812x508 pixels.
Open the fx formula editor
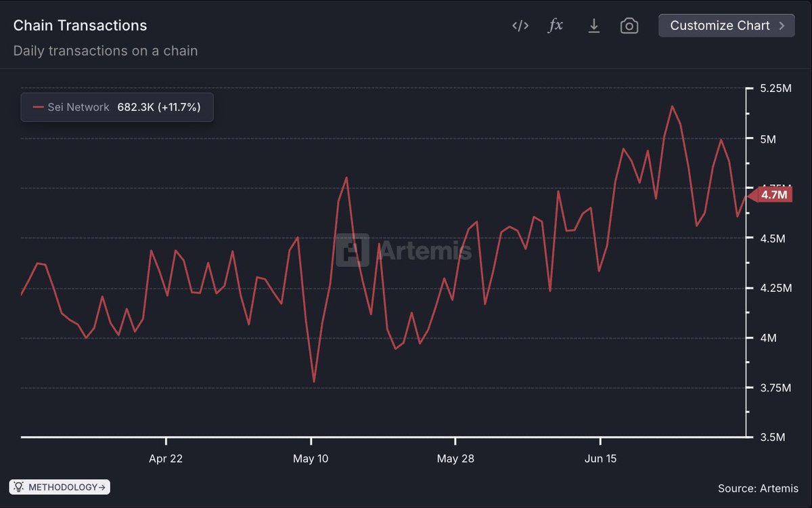click(556, 26)
